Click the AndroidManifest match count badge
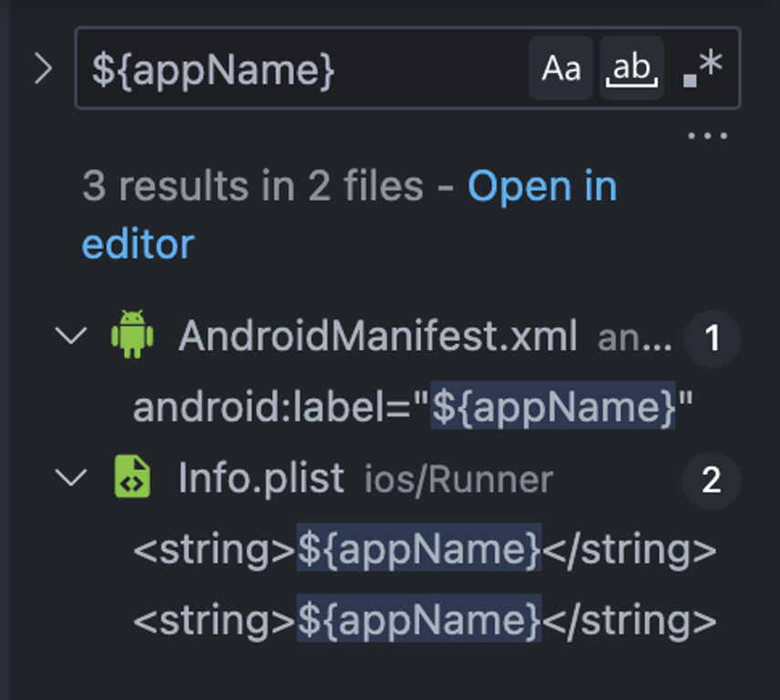This screenshot has width=780, height=700. point(712,338)
